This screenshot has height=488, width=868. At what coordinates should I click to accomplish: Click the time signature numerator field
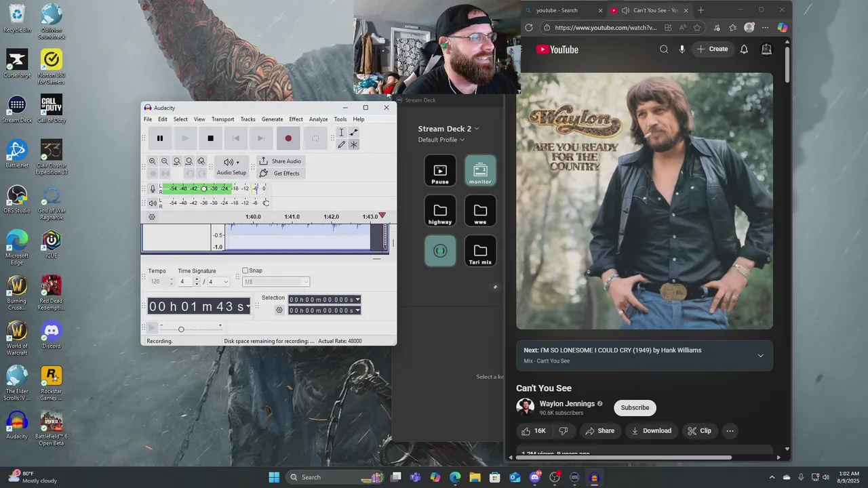click(x=185, y=282)
